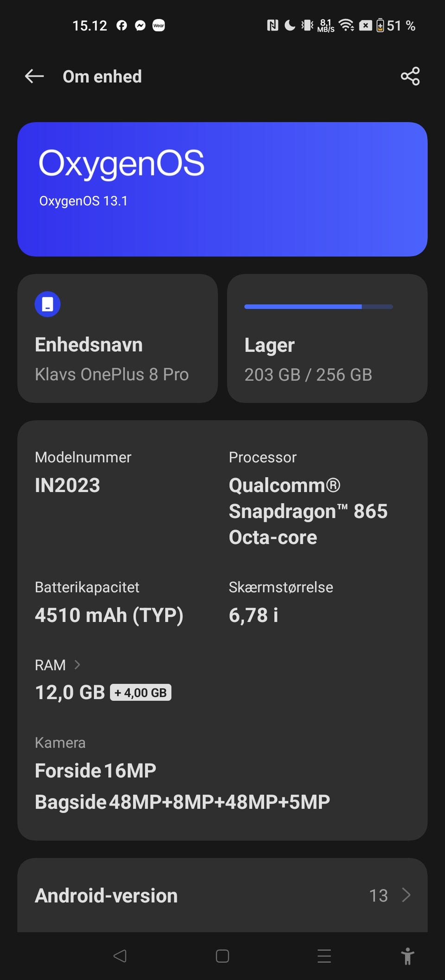Tap the back arrow

pos(34,76)
